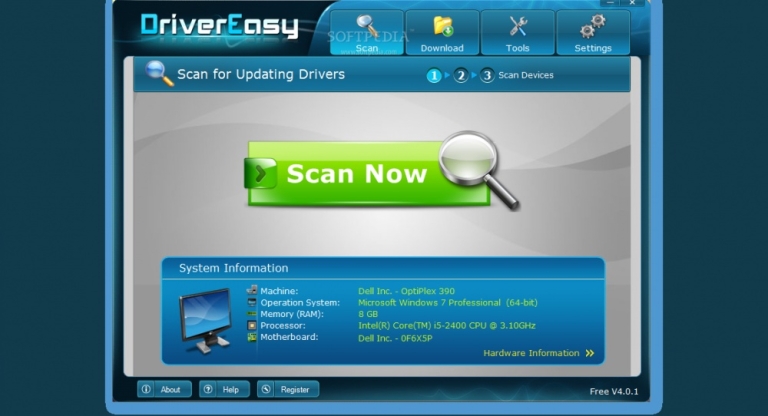Click the 'Operation System:' label
This screenshot has width=768, height=416.
pyautogui.click(x=300, y=303)
